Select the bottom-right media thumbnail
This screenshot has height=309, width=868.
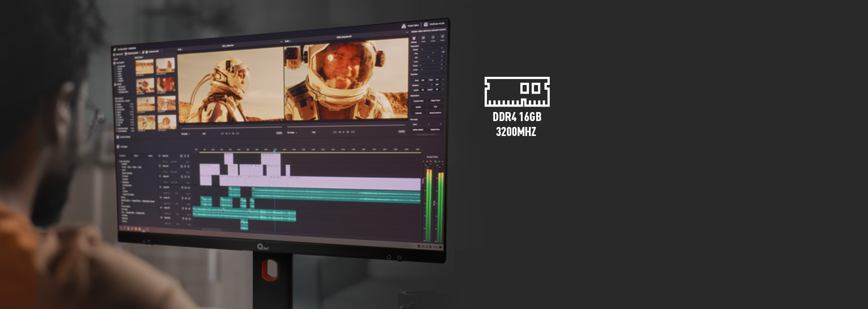point(167,121)
